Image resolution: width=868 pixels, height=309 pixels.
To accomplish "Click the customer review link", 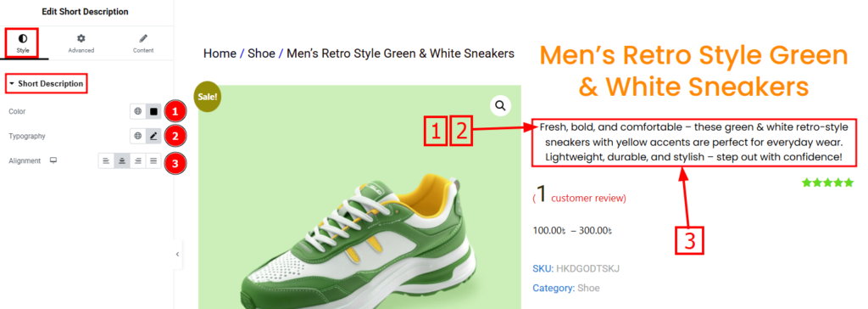I will coord(588,198).
